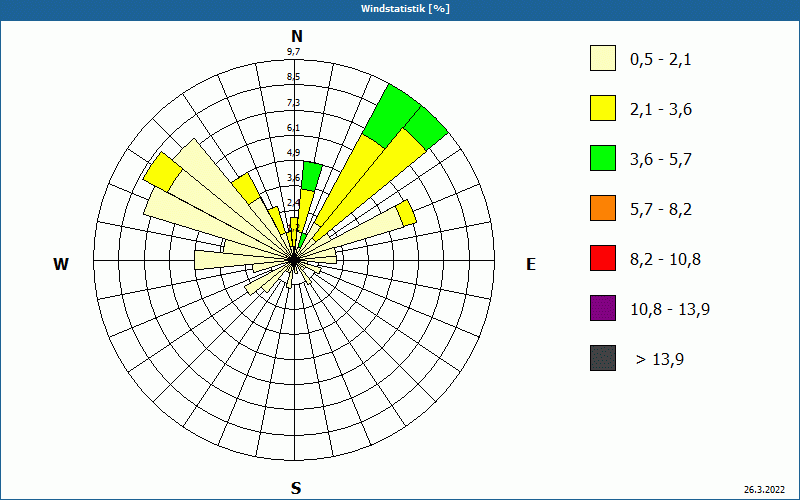This screenshot has height=500, width=800.
Task: Click the orange 5,7 - 8,2 legend swatch
Action: [603, 208]
